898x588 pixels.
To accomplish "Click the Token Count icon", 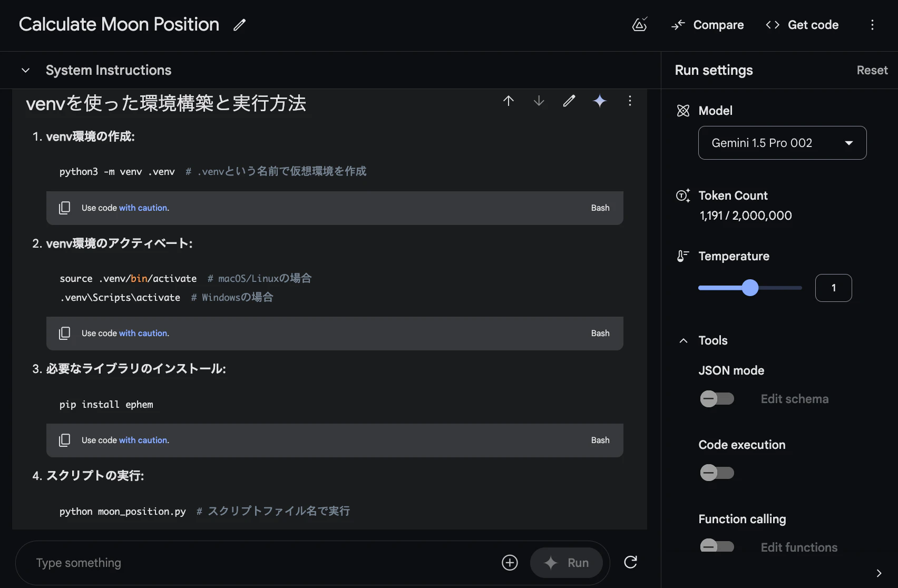I will [683, 195].
